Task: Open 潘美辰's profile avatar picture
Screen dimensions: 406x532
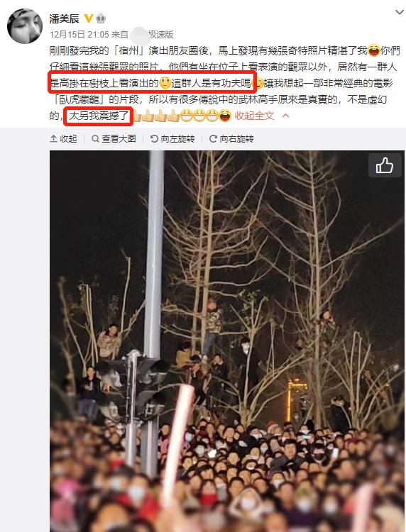Action: (x=25, y=26)
